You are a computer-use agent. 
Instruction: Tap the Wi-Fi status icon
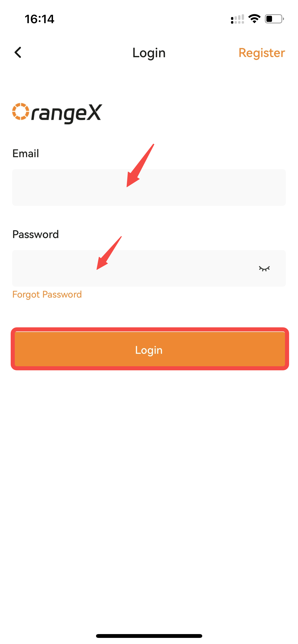tap(254, 19)
